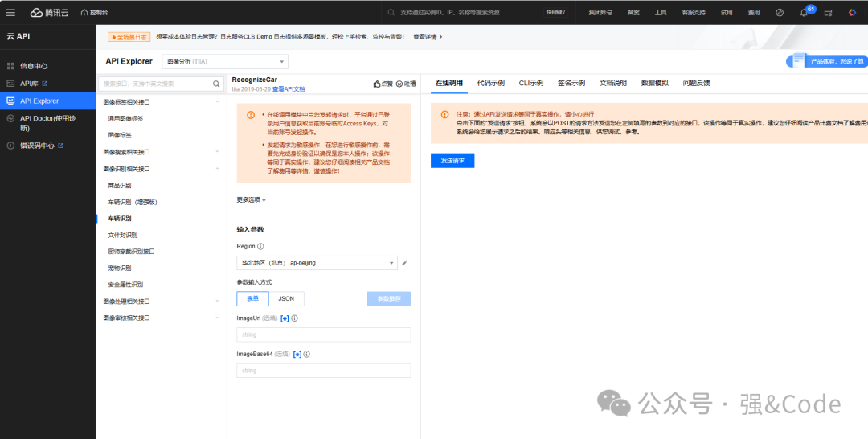Open 错误码中心 in the sidebar
This screenshot has height=439, width=868.
pyautogui.click(x=37, y=146)
